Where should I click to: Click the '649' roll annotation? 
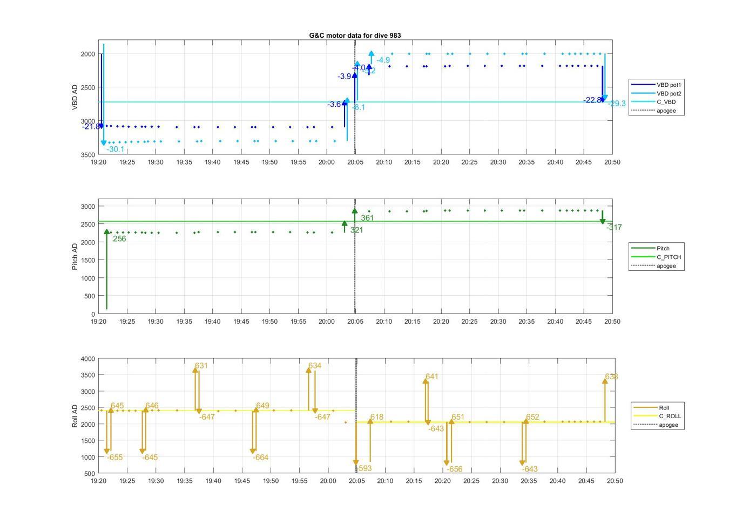coord(262,406)
